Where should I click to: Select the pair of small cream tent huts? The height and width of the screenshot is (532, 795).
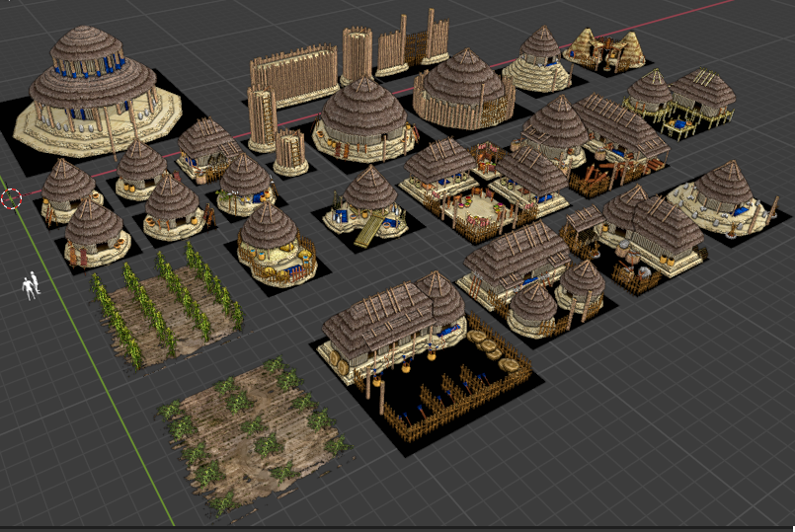coord(604,47)
